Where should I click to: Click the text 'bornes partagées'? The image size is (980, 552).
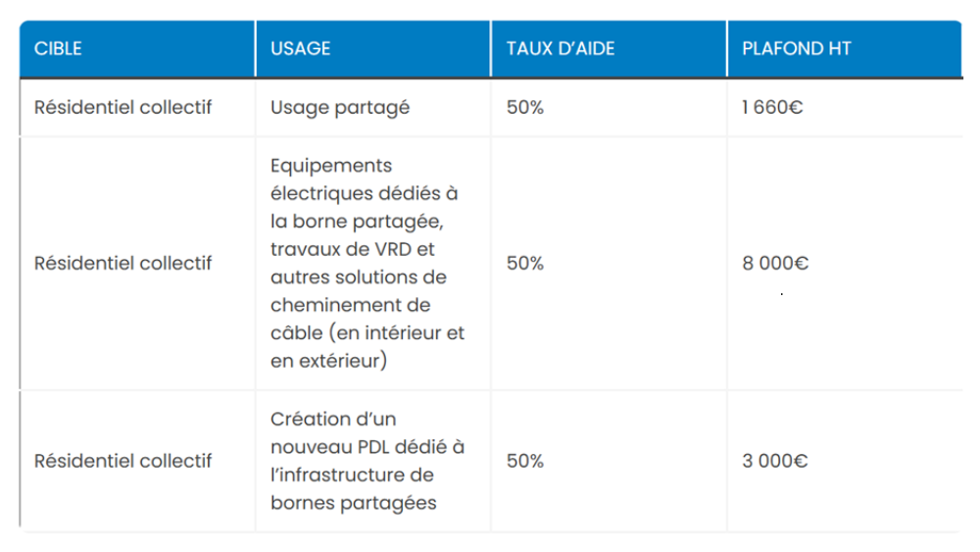[x=353, y=503]
